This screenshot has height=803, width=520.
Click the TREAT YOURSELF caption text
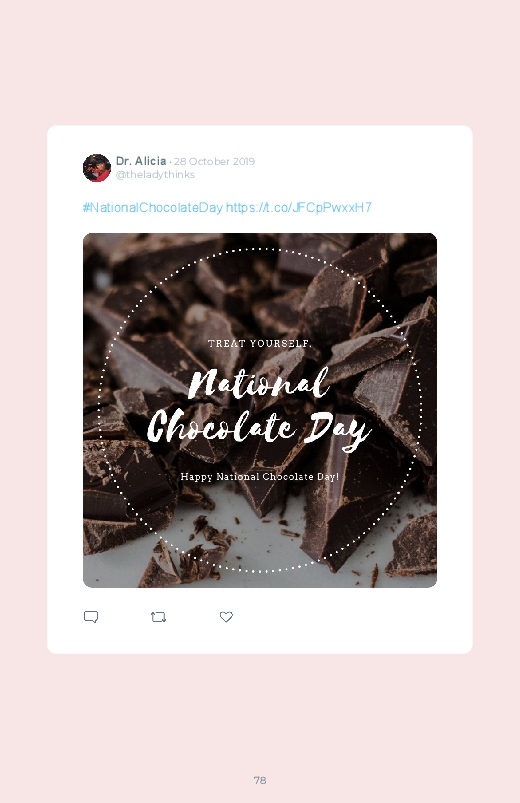260,343
